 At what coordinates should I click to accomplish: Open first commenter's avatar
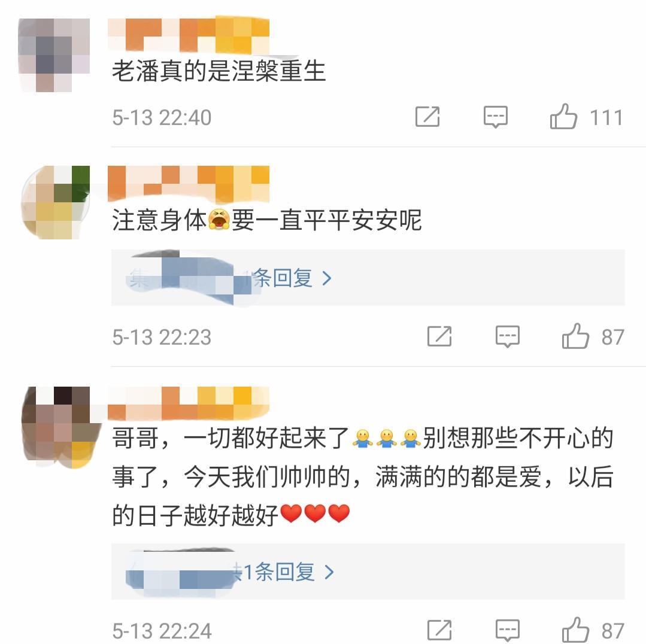pos(54,55)
